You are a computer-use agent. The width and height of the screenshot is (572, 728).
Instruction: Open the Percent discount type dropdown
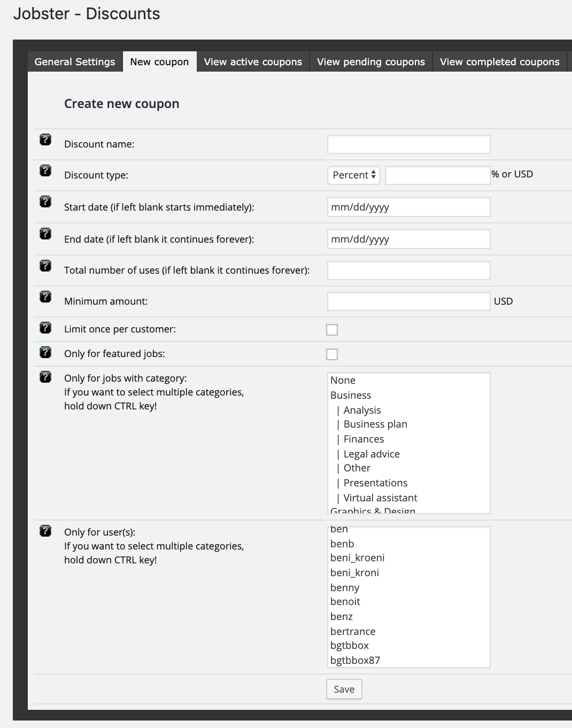pyautogui.click(x=354, y=175)
